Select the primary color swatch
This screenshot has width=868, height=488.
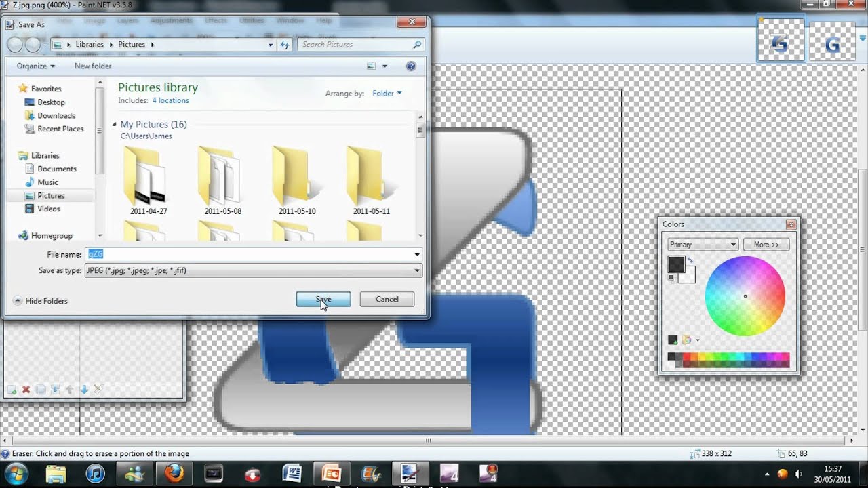[676, 264]
